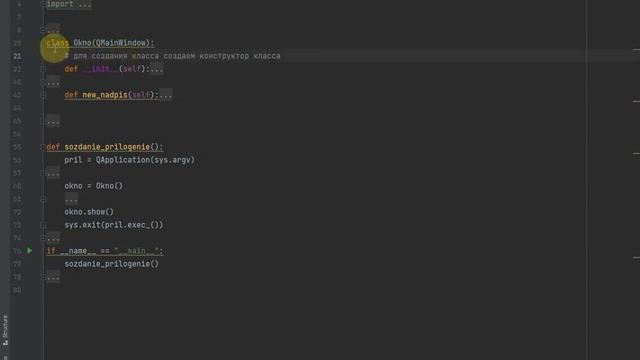This screenshot has height=360, width=640.
Task: Click the if __name__ == "__main__": line
Action: click(x=105, y=251)
